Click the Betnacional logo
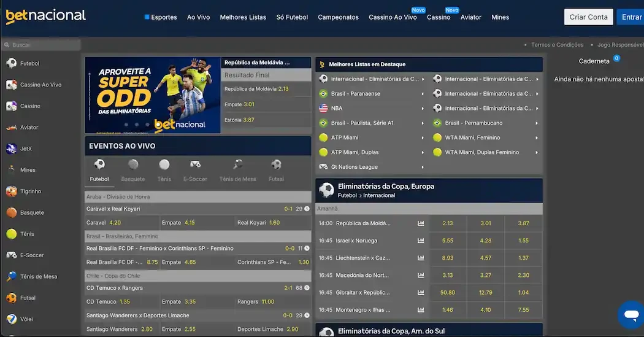 click(45, 16)
